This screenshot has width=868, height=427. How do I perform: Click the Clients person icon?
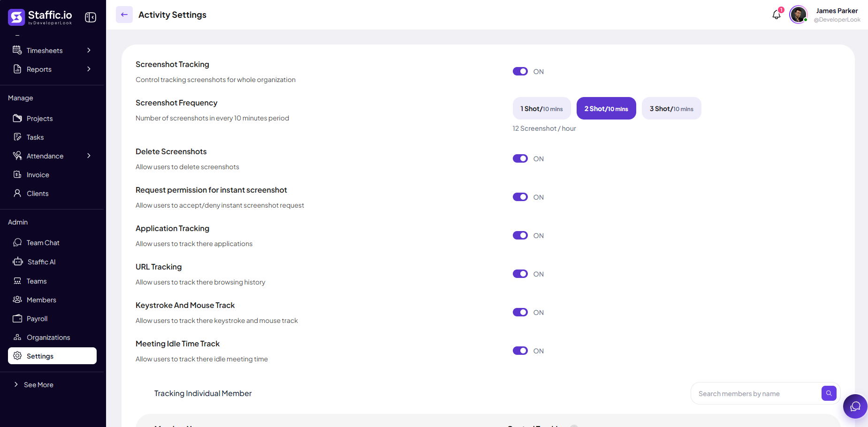pos(17,193)
